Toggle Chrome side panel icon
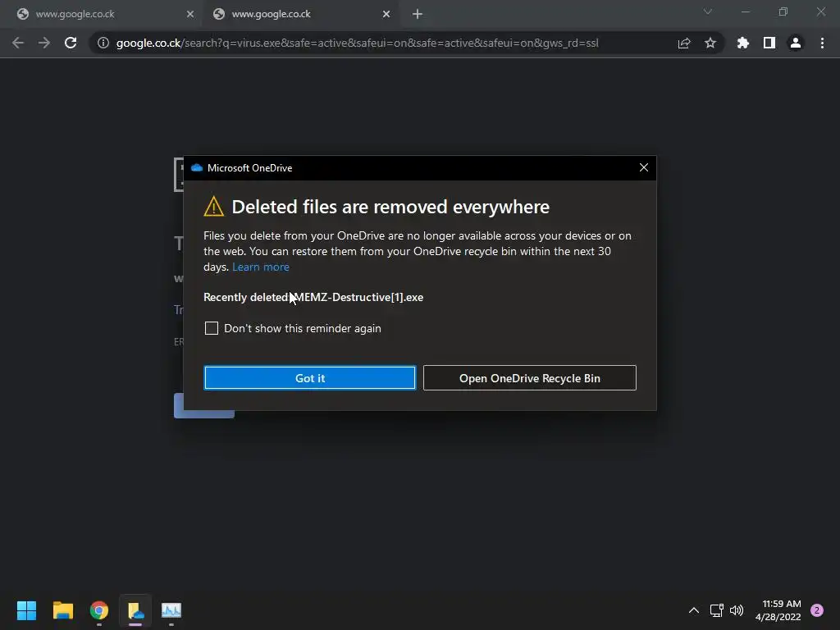This screenshot has width=840, height=630. click(769, 43)
